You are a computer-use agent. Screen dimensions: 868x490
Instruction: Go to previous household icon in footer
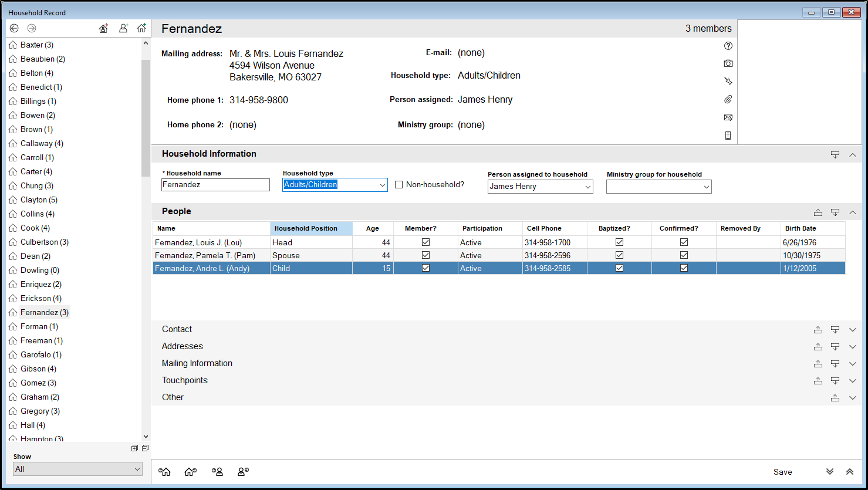click(166, 472)
